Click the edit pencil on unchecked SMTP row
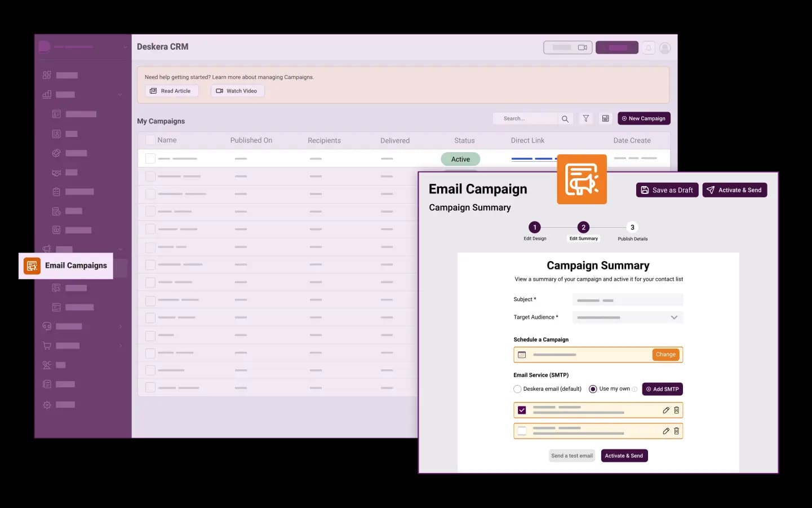Viewport: 812px width, 508px height. (665, 431)
